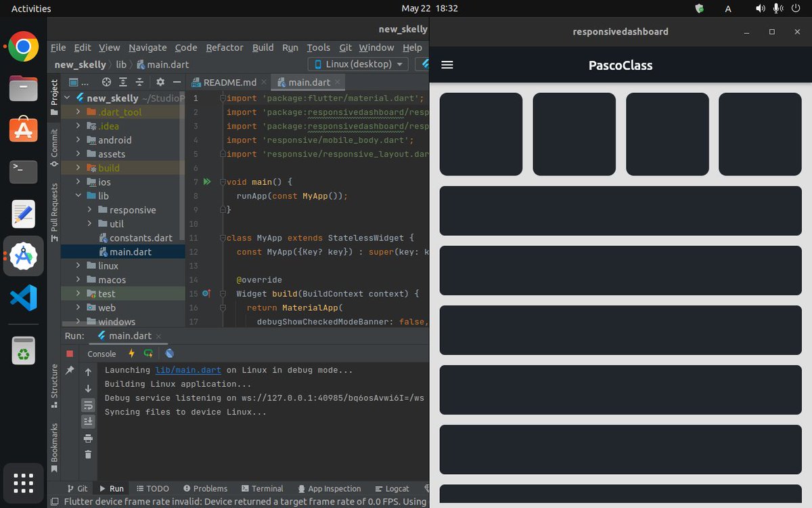Trigger Flutter Hot Reload lightning icon
The width and height of the screenshot is (812, 508).
click(x=131, y=354)
